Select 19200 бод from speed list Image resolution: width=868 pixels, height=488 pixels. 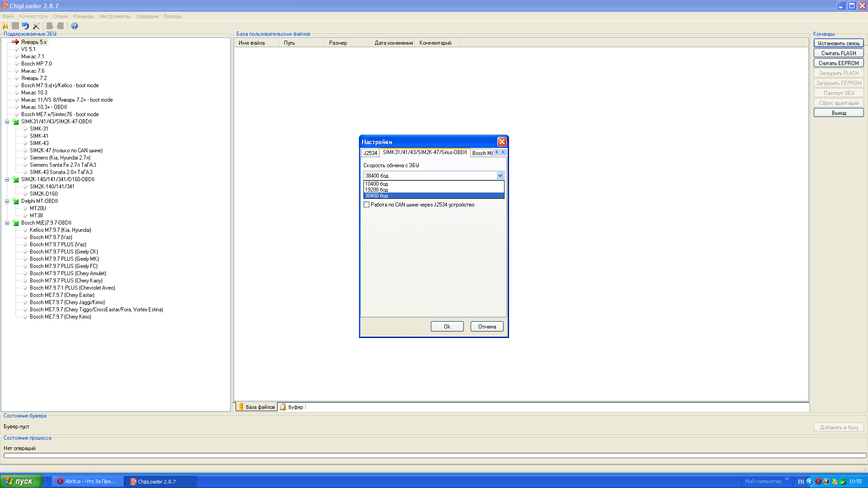[377, 190]
